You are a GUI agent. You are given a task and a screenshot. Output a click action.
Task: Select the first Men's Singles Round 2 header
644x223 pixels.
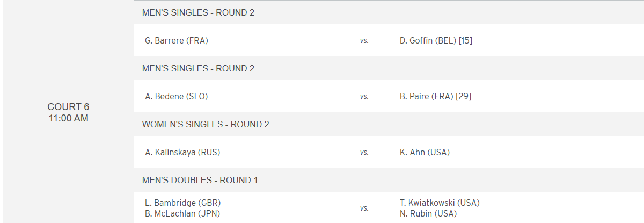tap(389, 12)
